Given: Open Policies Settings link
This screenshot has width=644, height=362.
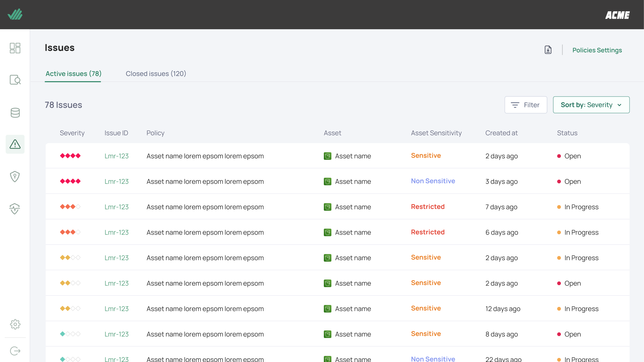Looking at the screenshot, I should click(597, 50).
